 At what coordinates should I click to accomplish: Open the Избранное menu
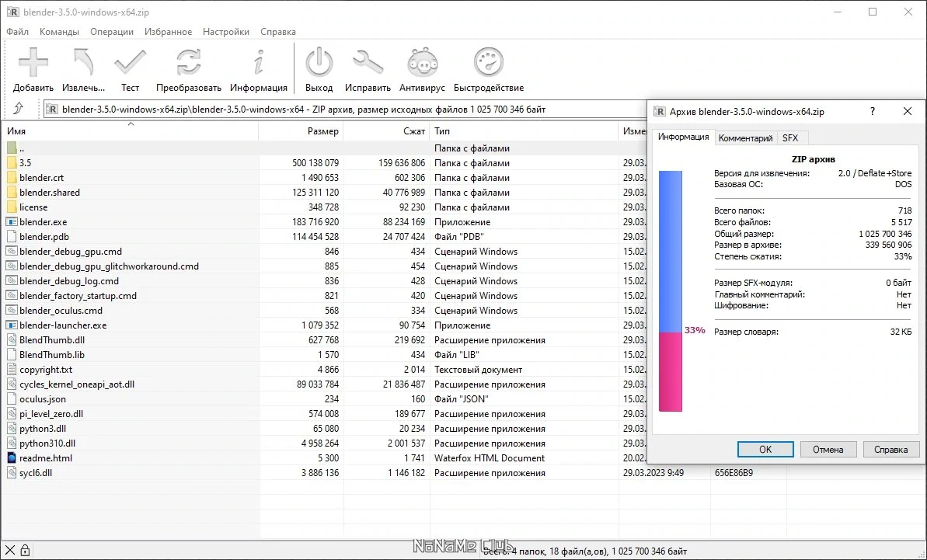pos(168,32)
